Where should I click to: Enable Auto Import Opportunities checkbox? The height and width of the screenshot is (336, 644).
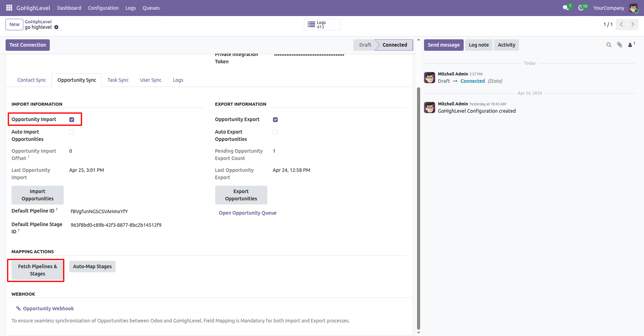pyautogui.click(x=72, y=132)
